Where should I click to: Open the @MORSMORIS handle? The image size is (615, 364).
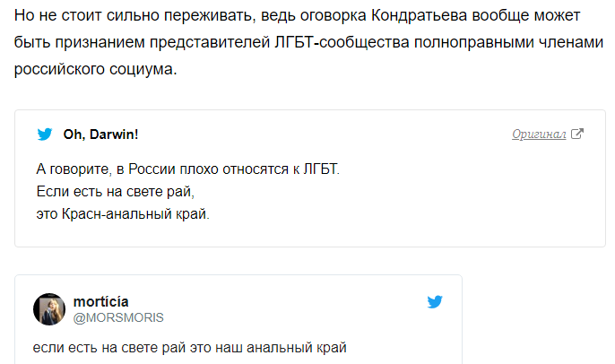coord(118,317)
